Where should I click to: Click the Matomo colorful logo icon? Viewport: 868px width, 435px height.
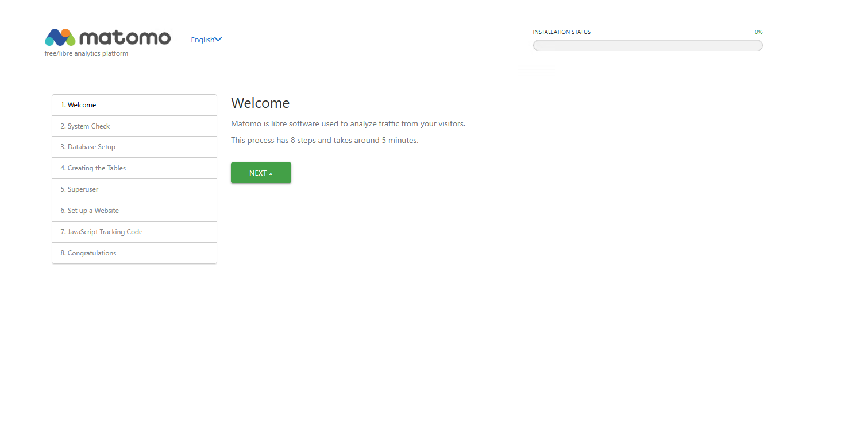click(60, 37)
